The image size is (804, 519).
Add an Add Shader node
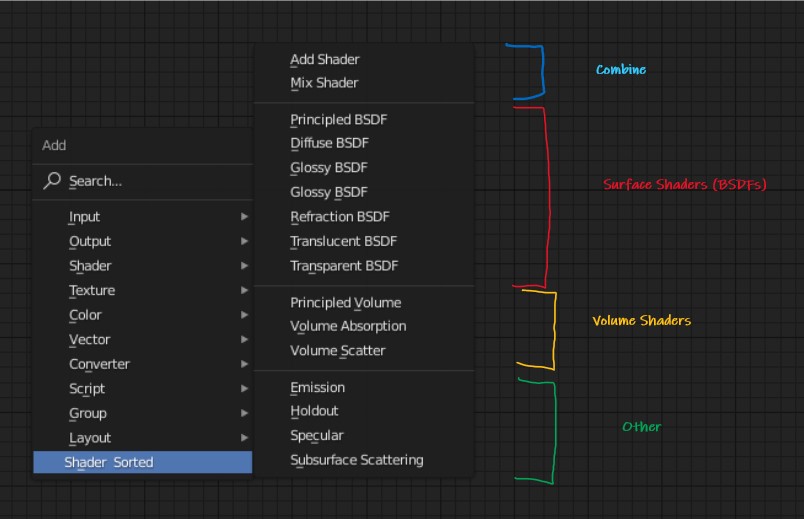coord(364,59)
